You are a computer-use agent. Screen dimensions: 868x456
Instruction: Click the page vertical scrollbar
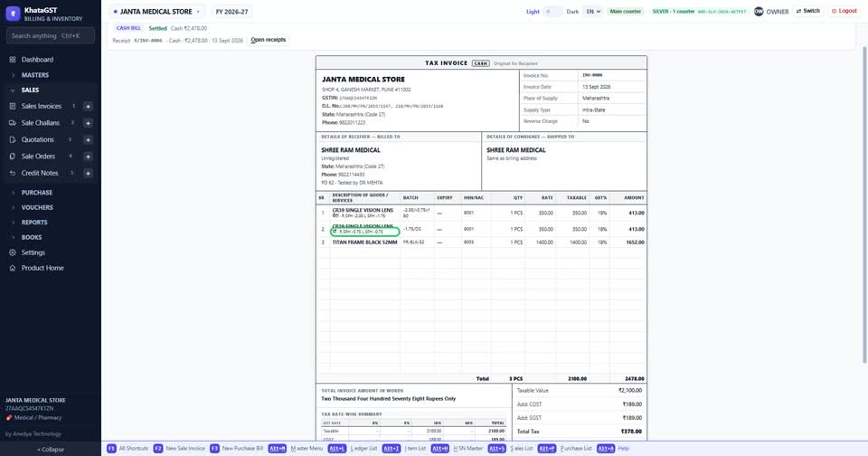(x=864, y=205)
